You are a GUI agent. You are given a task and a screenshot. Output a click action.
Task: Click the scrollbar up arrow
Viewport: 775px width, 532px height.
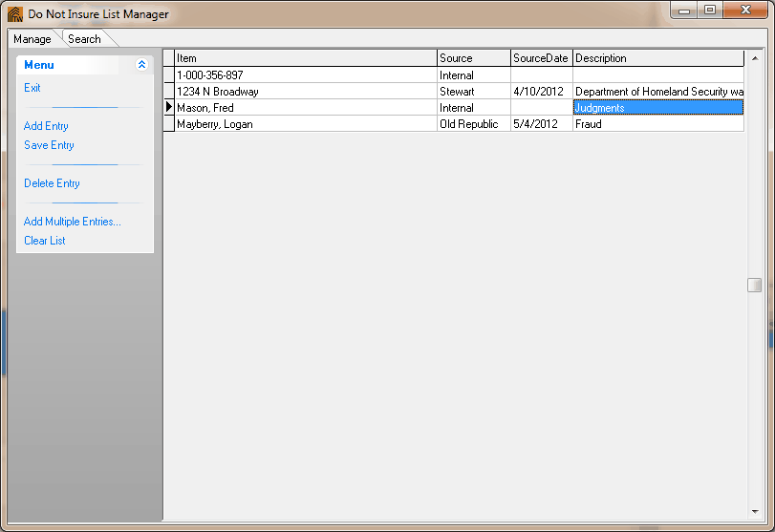tap(755, 58)
